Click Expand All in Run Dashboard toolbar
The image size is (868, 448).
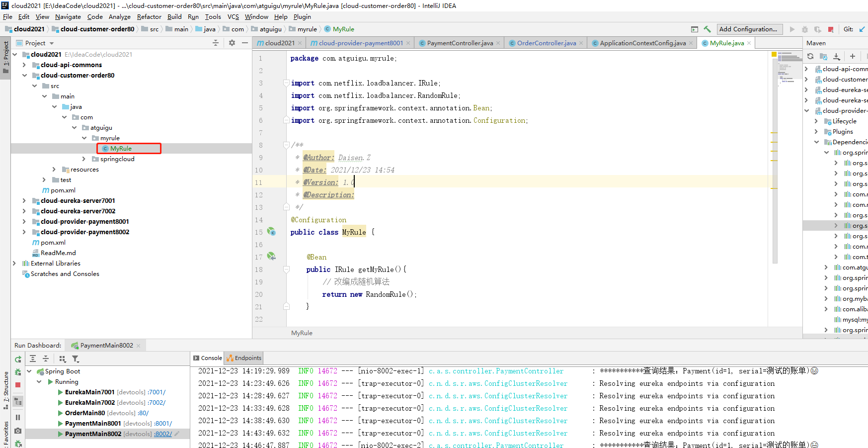[33, 359]
